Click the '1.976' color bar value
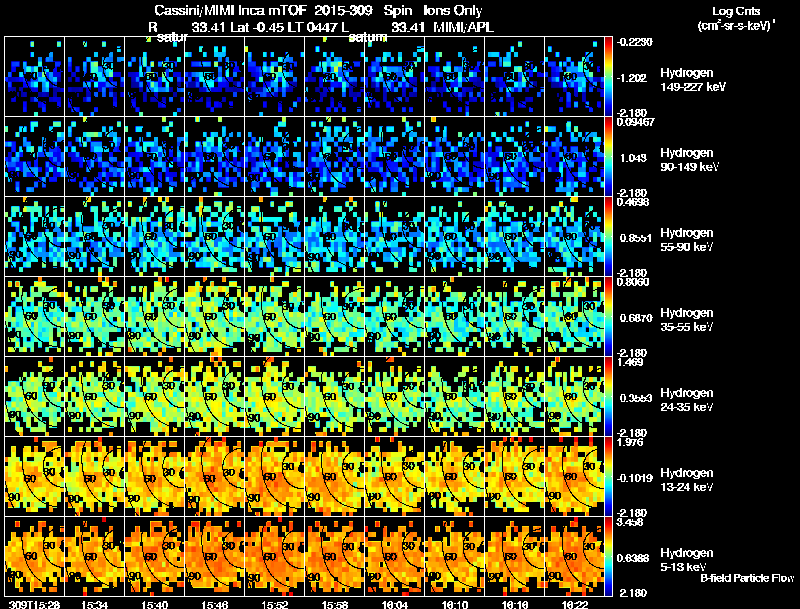The image size is (800, 609). click(x=630, y=442)
